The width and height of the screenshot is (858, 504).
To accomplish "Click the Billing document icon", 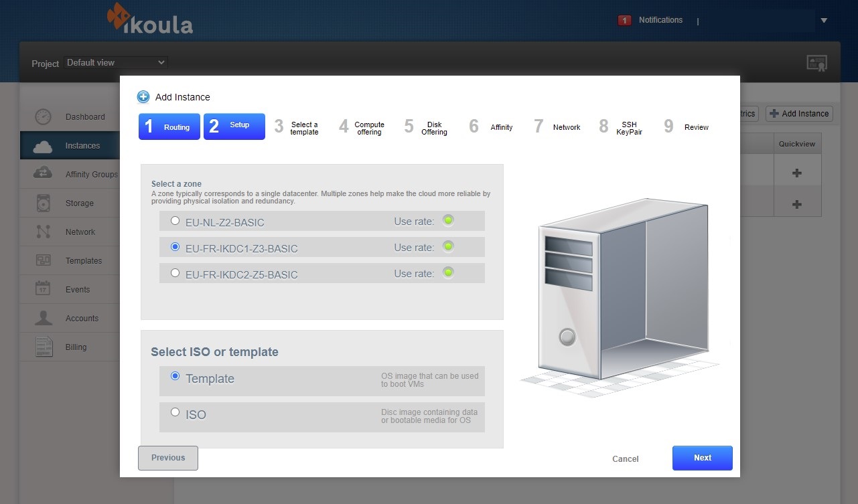I will (43, 347).
